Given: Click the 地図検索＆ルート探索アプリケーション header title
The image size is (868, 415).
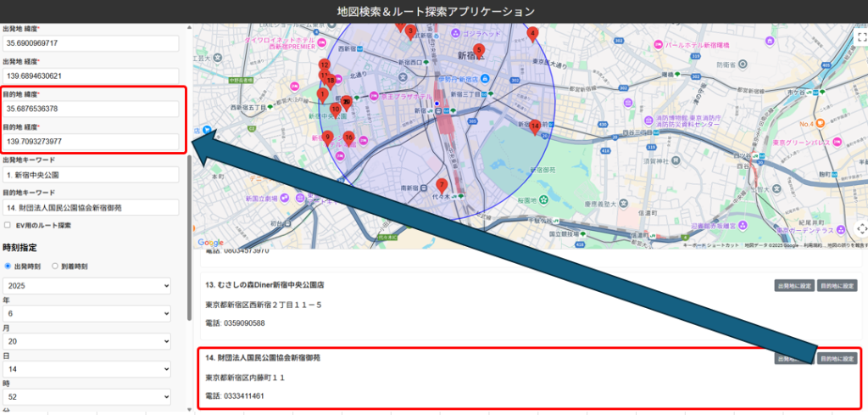Looking at the screenshot, I should click(437, 11).
